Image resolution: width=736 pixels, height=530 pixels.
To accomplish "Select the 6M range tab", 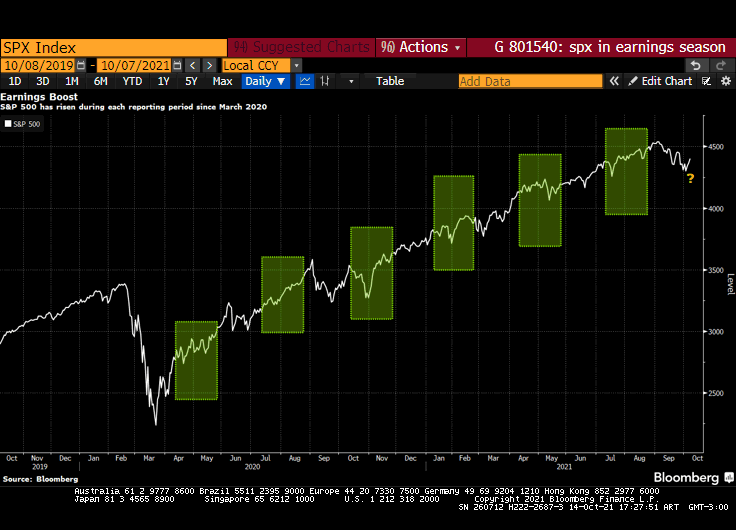I will tap(100, 81).
